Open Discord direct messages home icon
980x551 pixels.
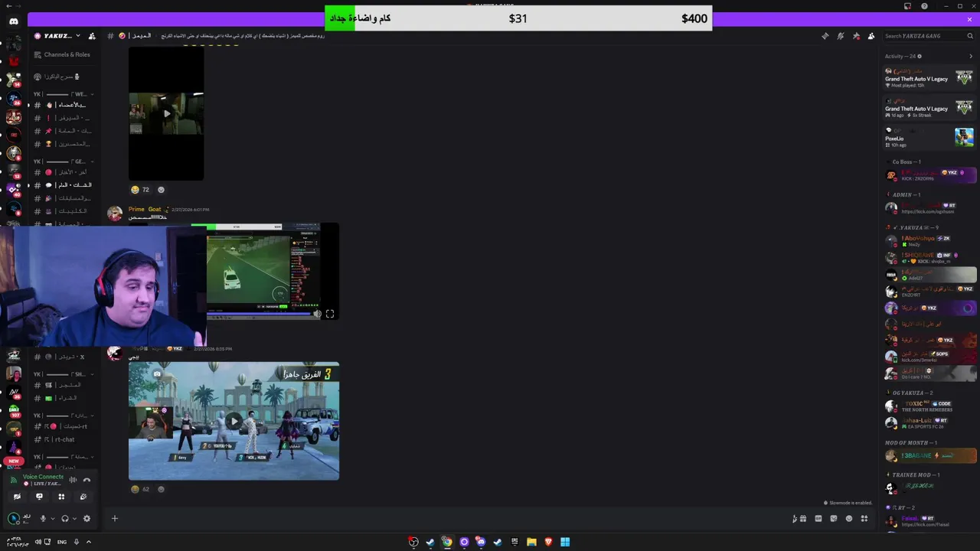(14, 21)
